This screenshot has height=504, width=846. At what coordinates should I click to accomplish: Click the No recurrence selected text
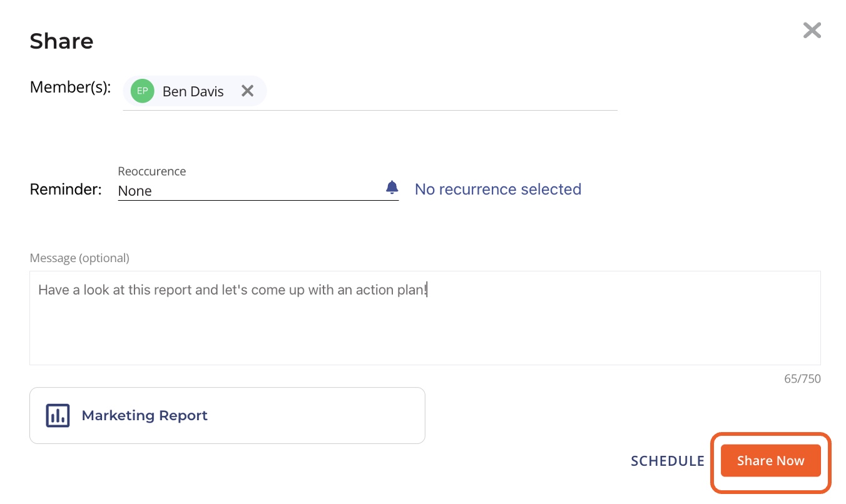tap(498, 189)
